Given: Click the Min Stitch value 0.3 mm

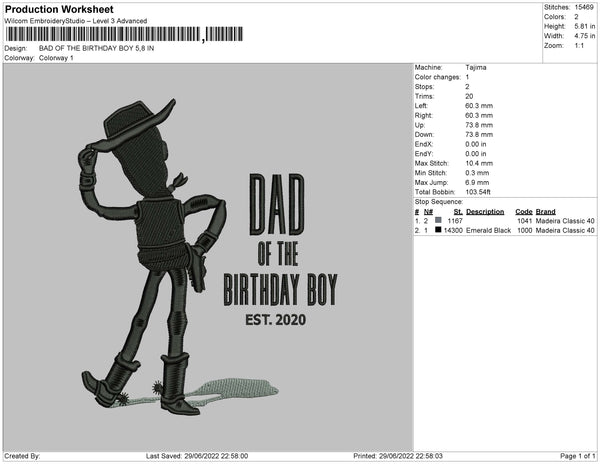Looking at the screenshot, I should (477, 173).
